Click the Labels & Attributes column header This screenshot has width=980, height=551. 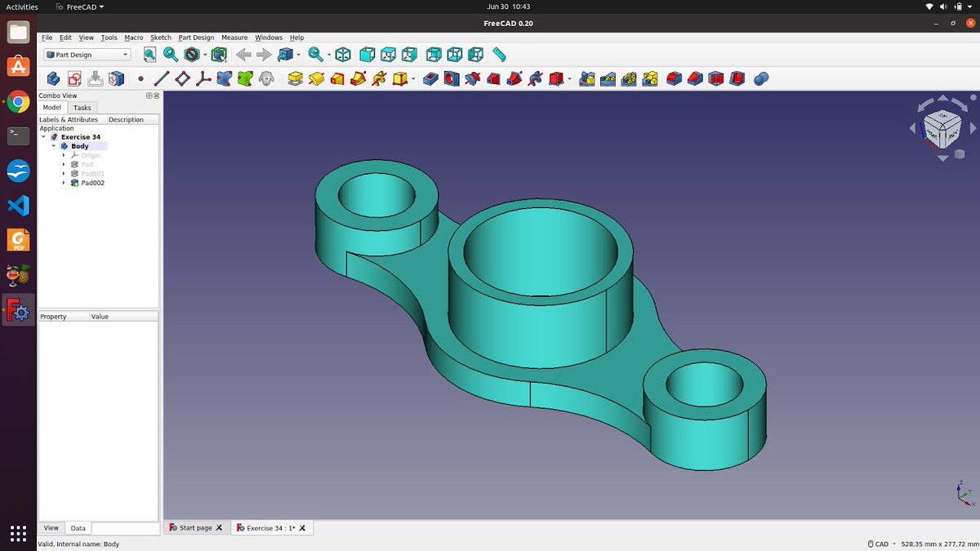point(70,119)
